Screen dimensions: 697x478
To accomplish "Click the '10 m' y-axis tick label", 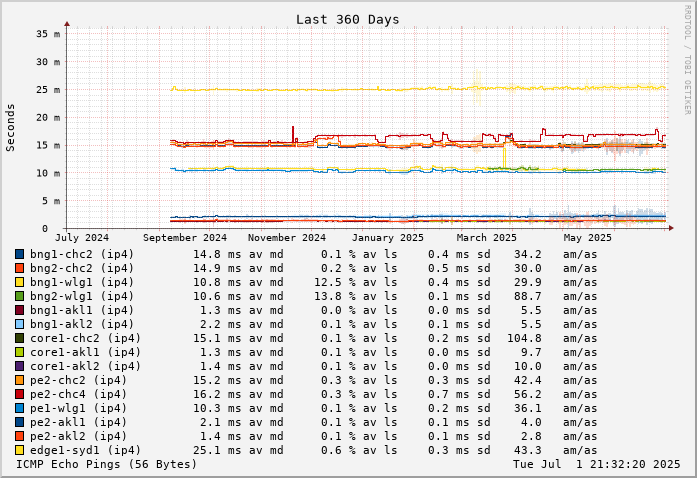I will (48, 173).
